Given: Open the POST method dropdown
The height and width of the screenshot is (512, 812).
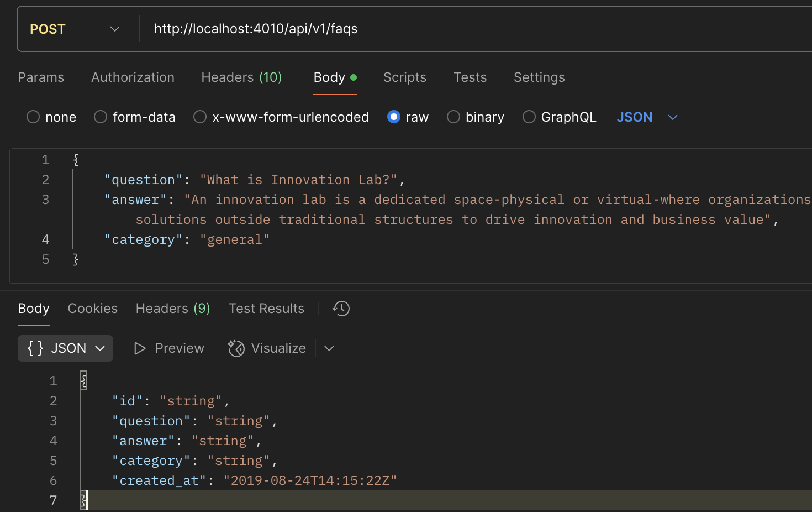Looking at the screenshot, I should (75, 29).
